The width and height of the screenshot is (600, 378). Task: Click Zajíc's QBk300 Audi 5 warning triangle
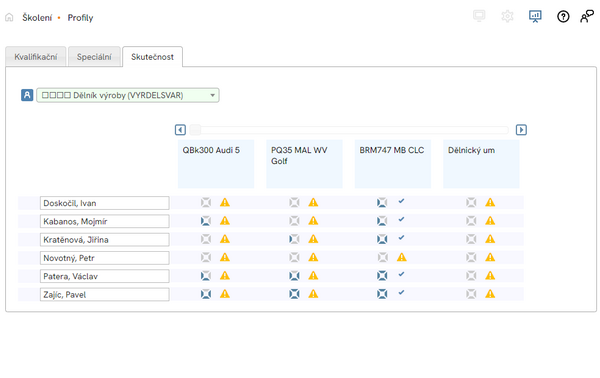pyautogui.click(x=225, y=294)
